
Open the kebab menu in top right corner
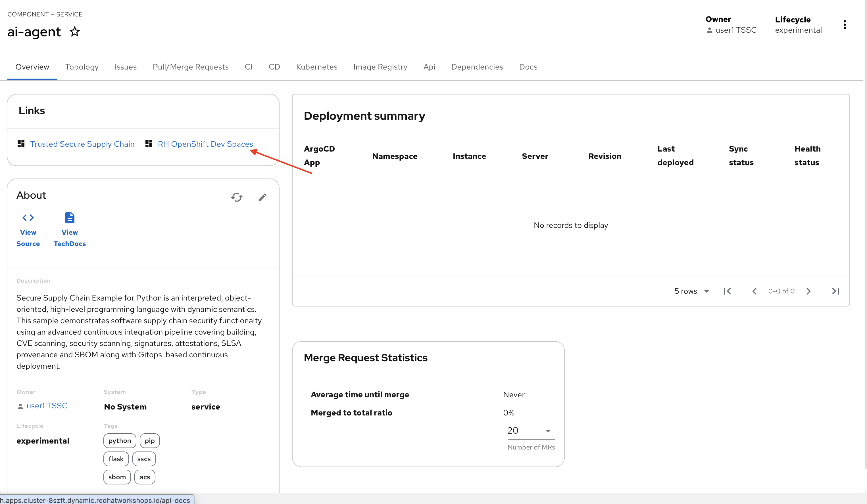(x=845, y=24)
